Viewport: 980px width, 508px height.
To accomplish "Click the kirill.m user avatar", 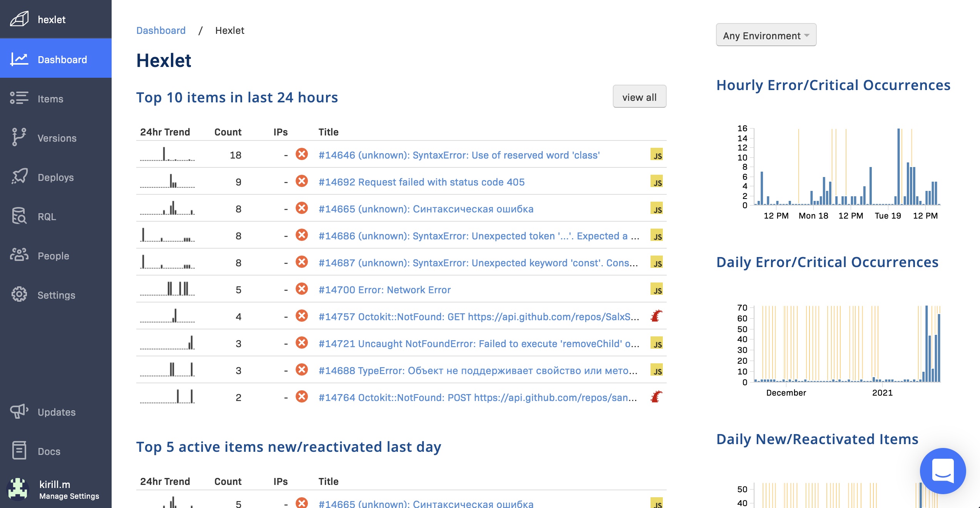I will [x=17, y=489].
